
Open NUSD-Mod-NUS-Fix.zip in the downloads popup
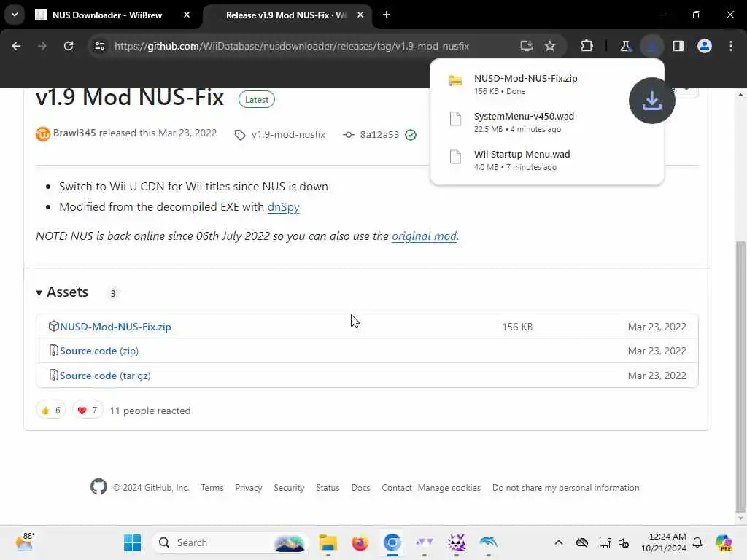(525, 78)
